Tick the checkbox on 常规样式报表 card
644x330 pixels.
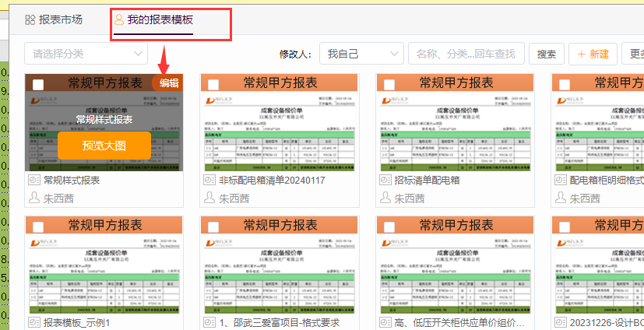(x=38, y=85)
